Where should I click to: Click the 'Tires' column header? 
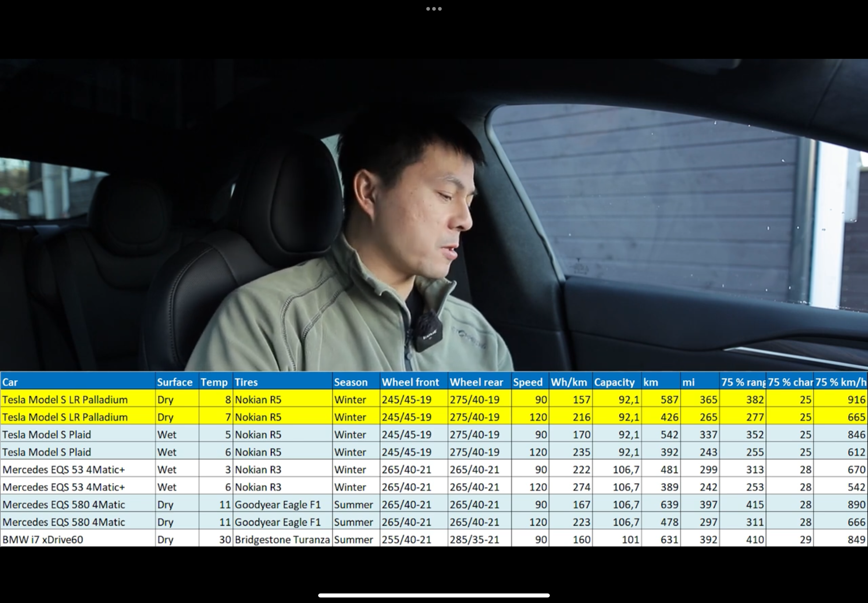point(283,382)
